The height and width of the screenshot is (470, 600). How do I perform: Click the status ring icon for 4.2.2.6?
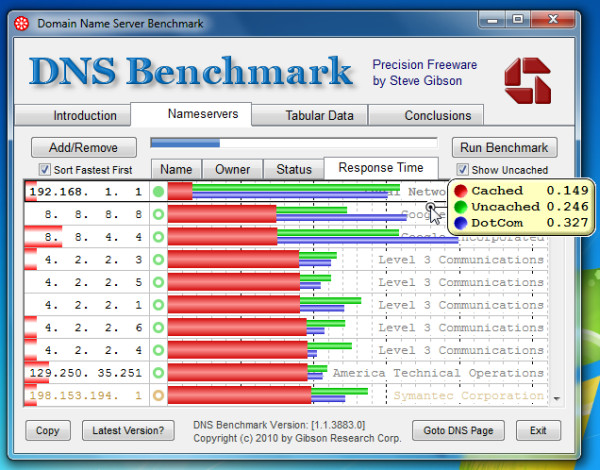pos(158,328)
